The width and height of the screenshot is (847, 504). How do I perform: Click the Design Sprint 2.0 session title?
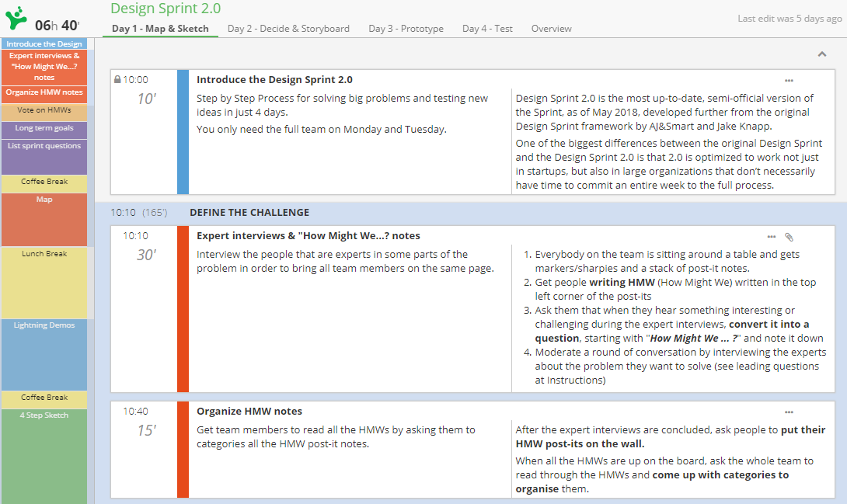[x=166, y=9]
